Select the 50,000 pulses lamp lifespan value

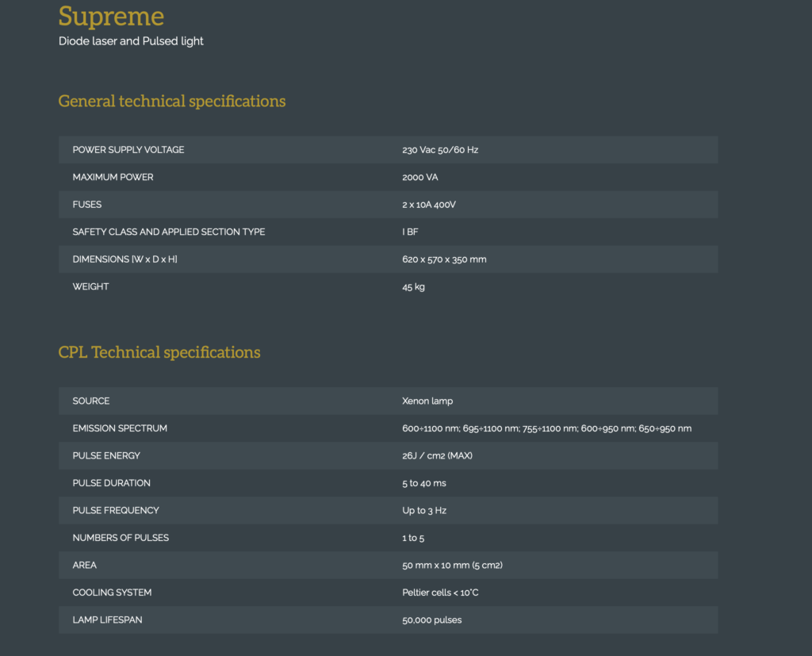tap(431, 620)
